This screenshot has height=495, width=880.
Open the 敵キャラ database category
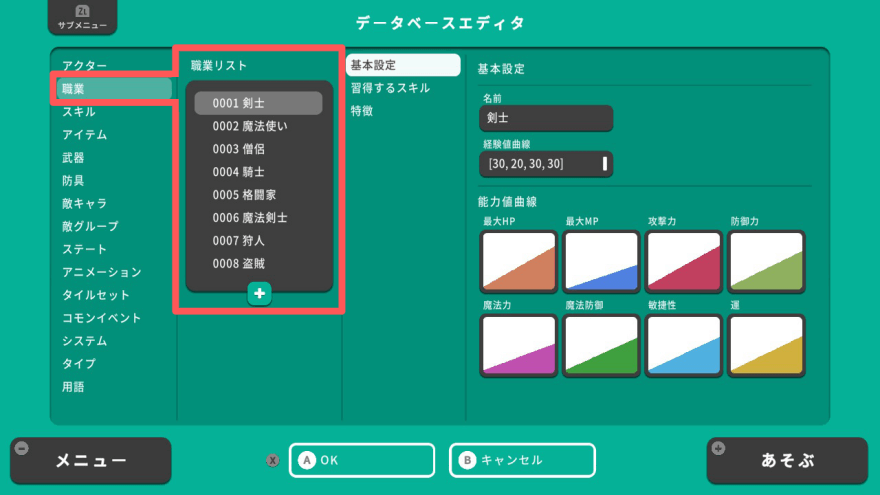[84, 204]
